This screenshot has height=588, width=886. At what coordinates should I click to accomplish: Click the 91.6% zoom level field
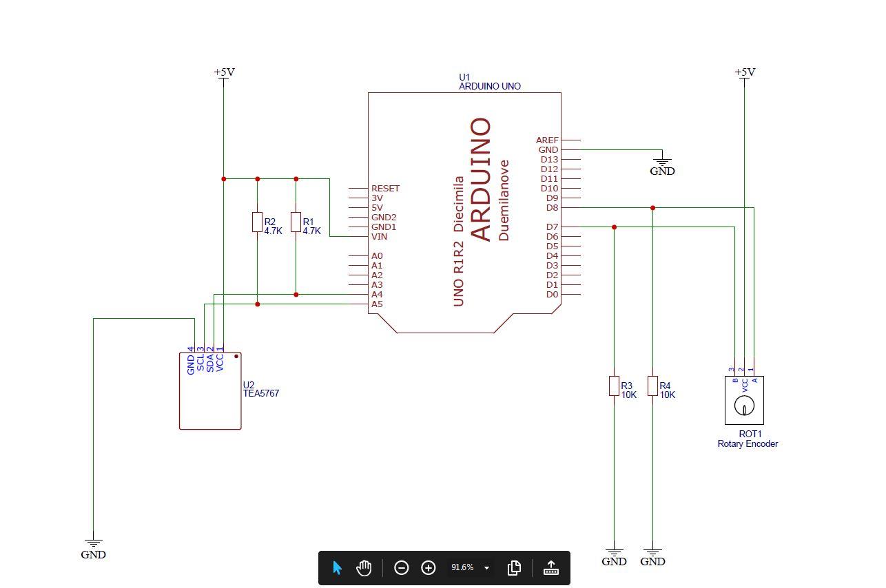pyautogui.click(x=464, y=567)
